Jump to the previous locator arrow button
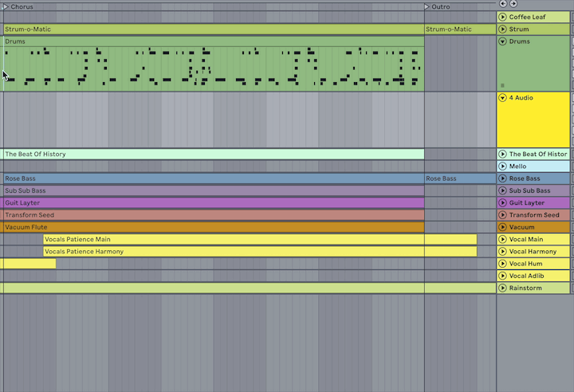The width and height of the screenshot is (574, 392). pos(503,4)
